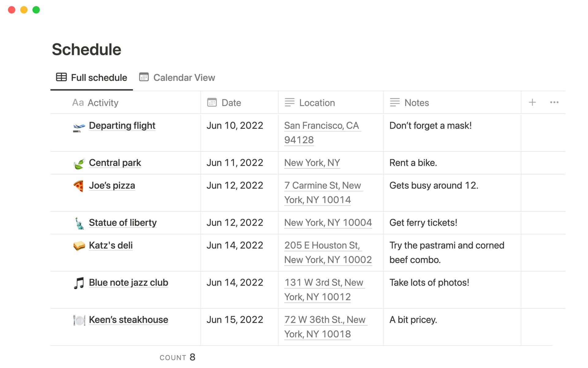
Task: Switch to the Calendar View tab
Action: (x=177, y=78)
